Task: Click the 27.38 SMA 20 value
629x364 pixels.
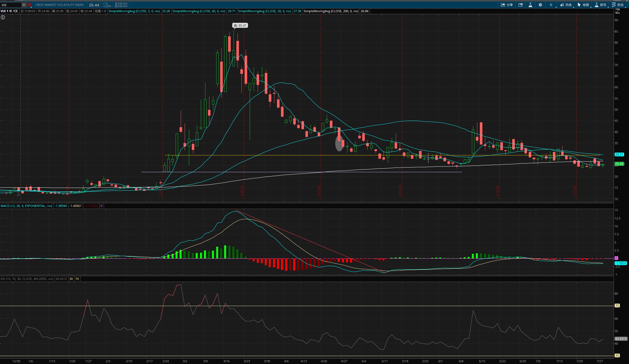Action: tap(297, 11)
